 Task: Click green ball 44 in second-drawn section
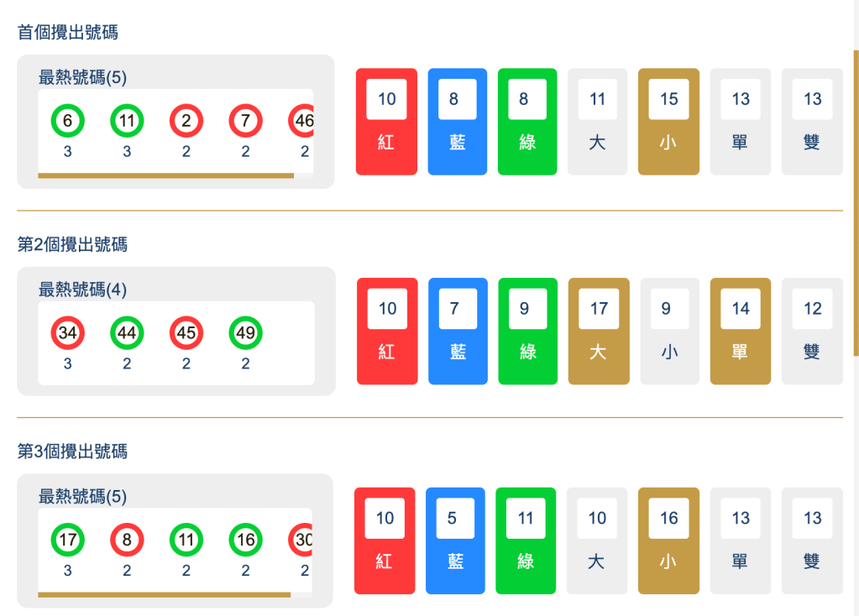coord(127,333)
